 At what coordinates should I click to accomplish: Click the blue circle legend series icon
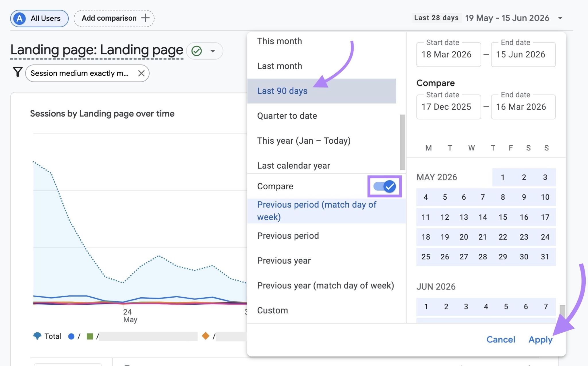pos(71,336)
